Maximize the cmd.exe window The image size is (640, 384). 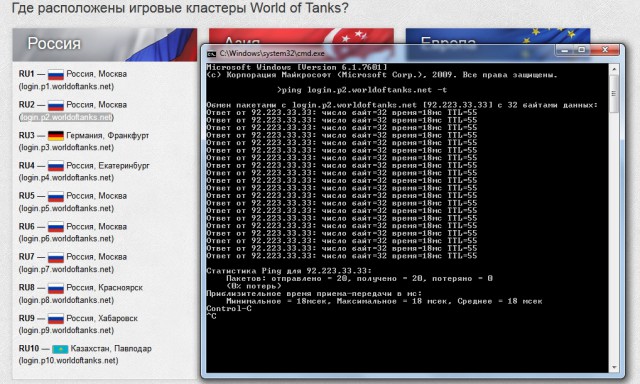click(582, 50)
